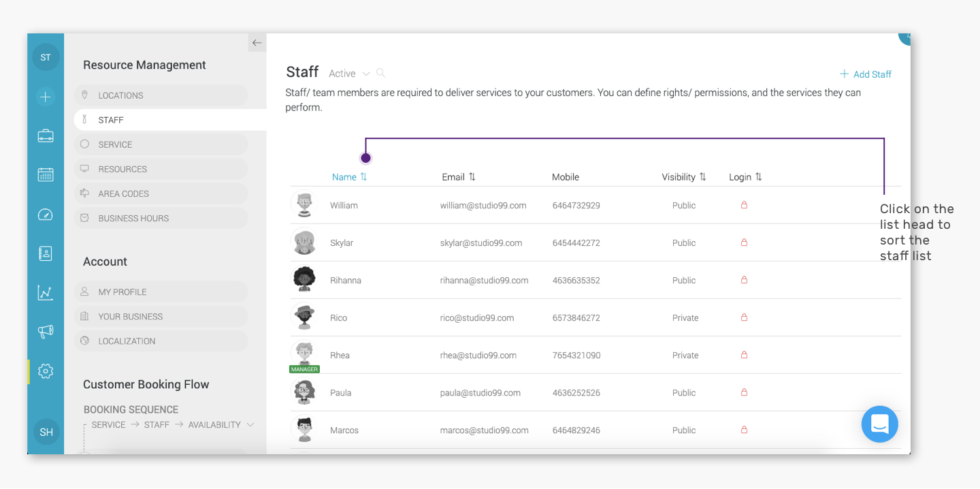980x489 pixels.
Task: Open the chat support bubble
Action: 879,424
